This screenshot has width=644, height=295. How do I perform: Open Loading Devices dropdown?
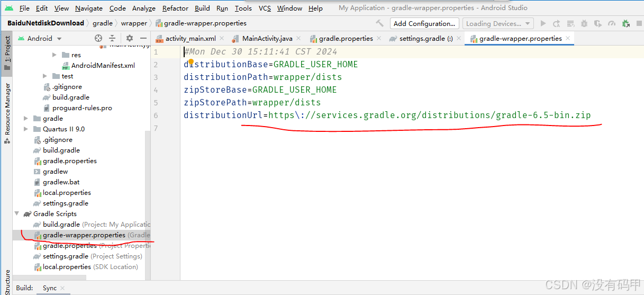tap(497, 23)
